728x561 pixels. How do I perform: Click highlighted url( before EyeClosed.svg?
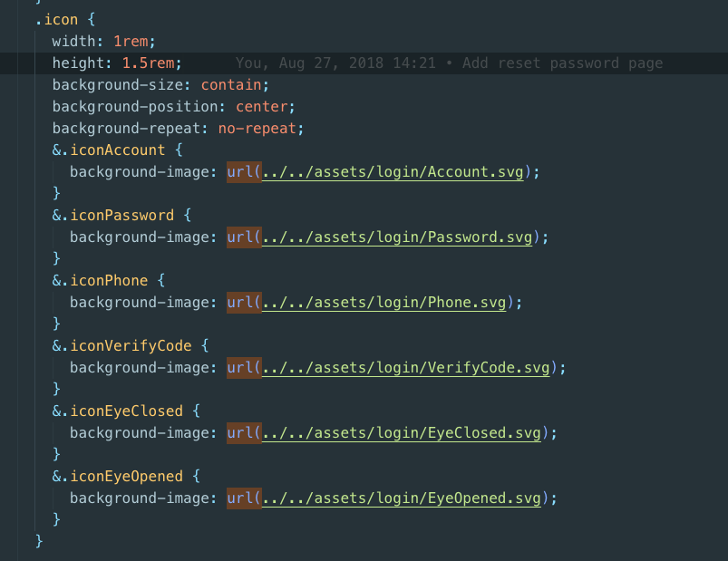(x=244, y=433)
